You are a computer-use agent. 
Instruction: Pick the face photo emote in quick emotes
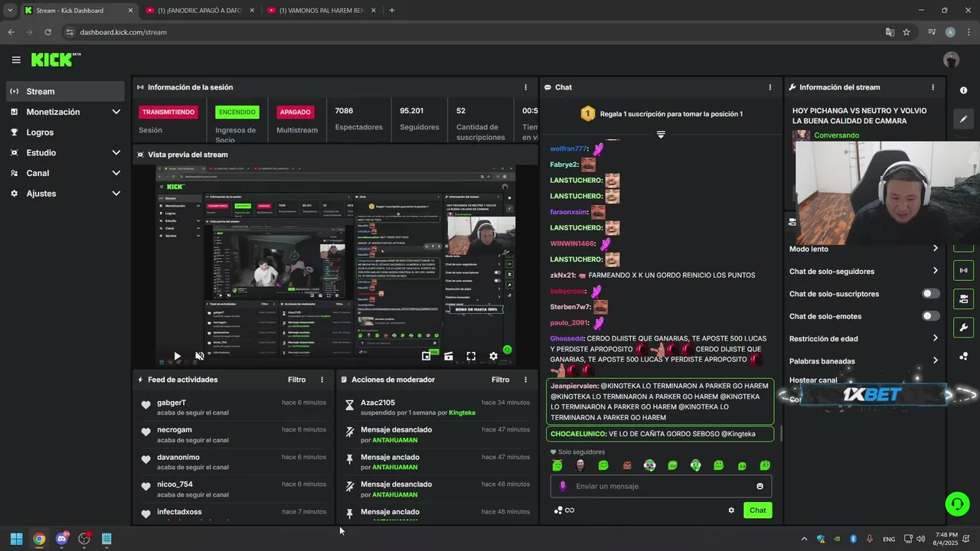pos(580,465)
